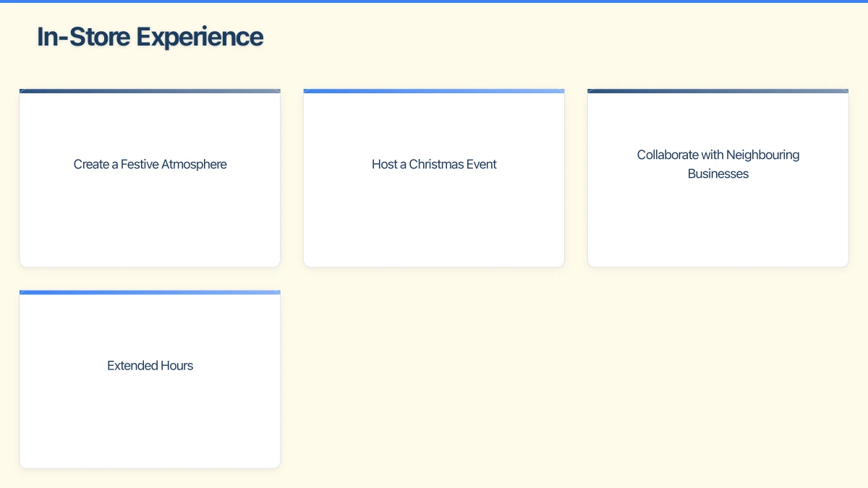Screen dimensions: 868x488
Task: Click dark accent bar above Collaborate card
Action: [x=718, y=91]
